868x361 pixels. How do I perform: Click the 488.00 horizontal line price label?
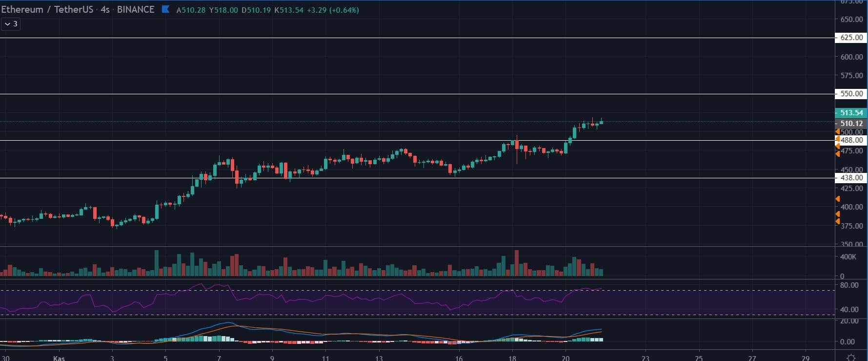[852, 140]
